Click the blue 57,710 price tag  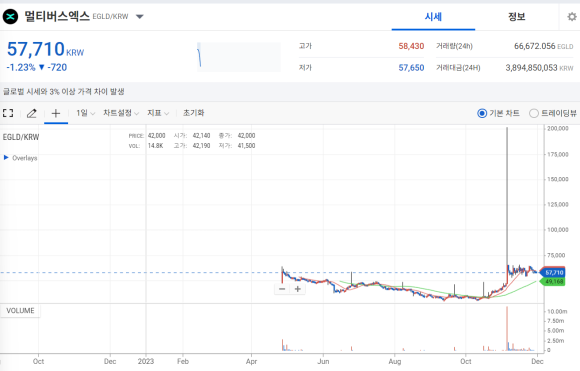pyautogui.click(x=553, y=273)
